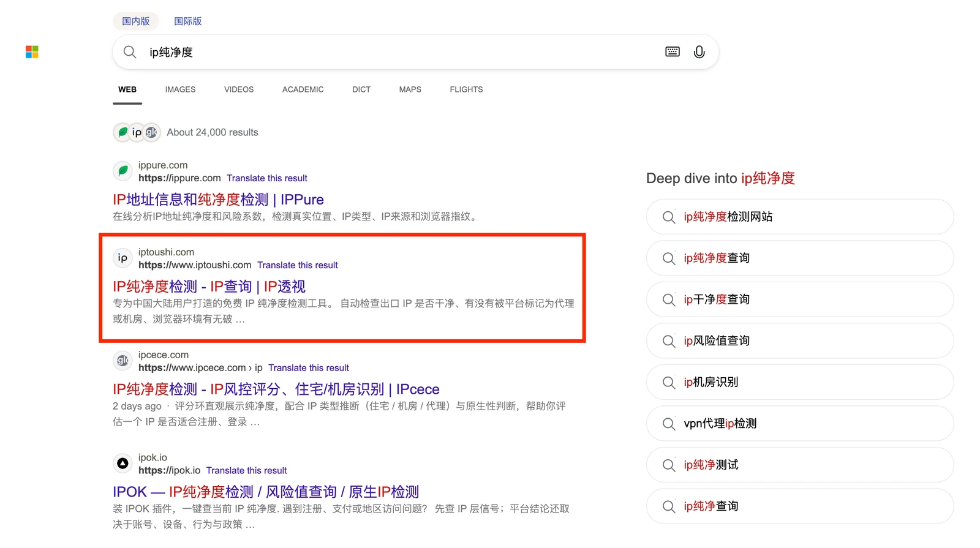Open IP纯净度检测 - IP查询 | IP透视 result

point(209,287)
